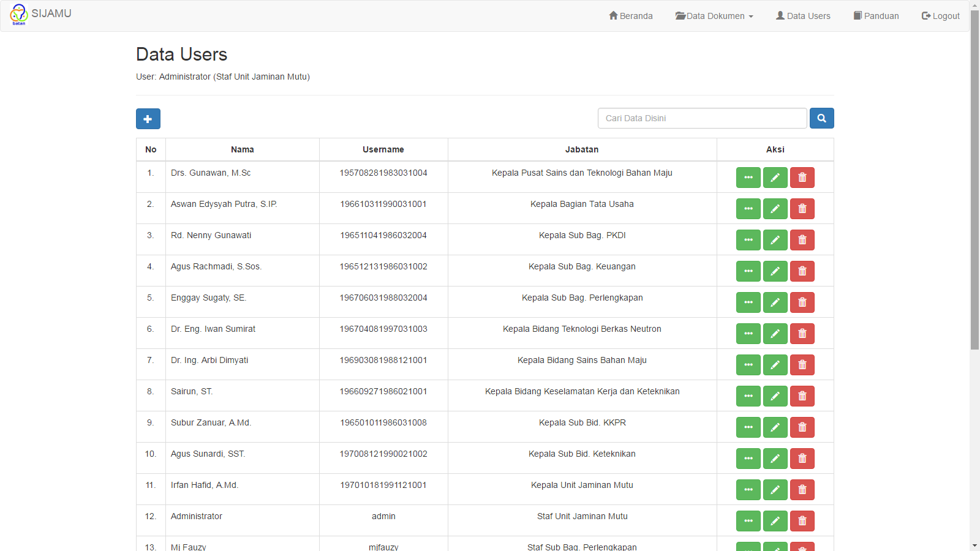Image resolution: width=980 pixels, height=551 pixels.
Task: Show details for Subur Zanuar row
Action: [748, 427]
